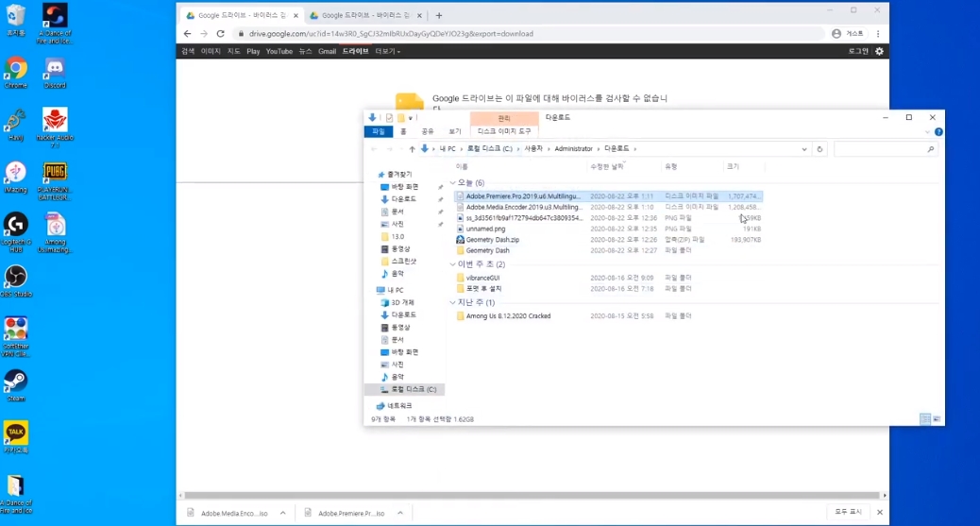The image size is (980, 526).
Task: Select 네트워크 in the navigation pane
Action: pos(395,406)
